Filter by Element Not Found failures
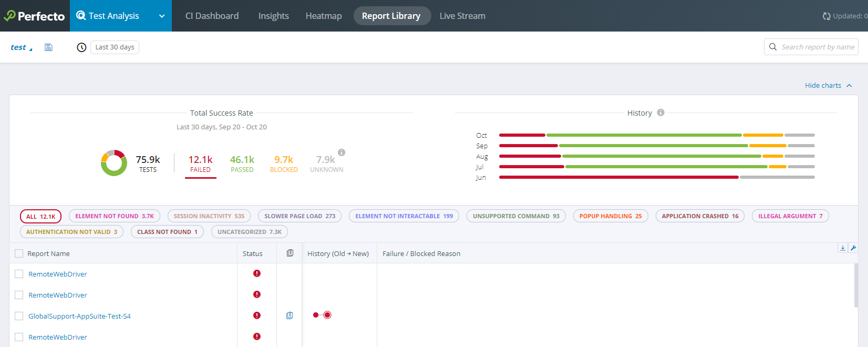Screen dimensions: 868x347 pyautogui.click(x=114, y=216)
